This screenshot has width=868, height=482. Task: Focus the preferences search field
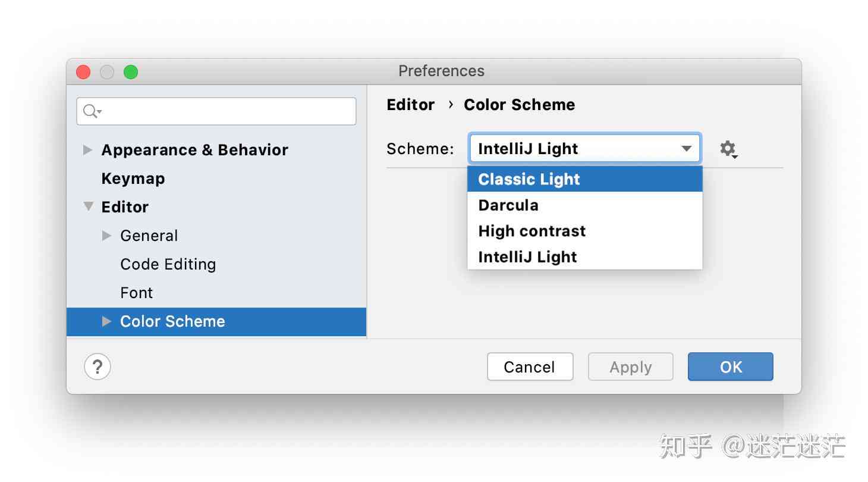pyautogui.click(x=216, y=111)
